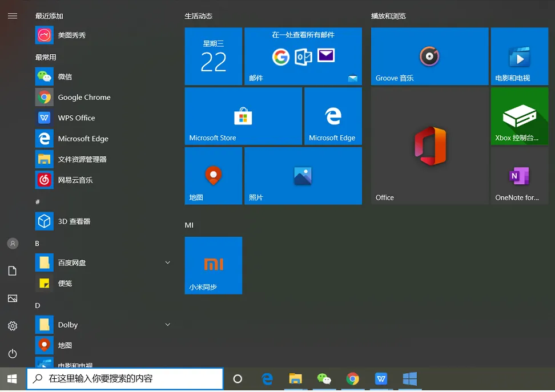The width and height of the screenshot is (555, 392).
Task: Click the # letter index header
Action: coord(38,202)
